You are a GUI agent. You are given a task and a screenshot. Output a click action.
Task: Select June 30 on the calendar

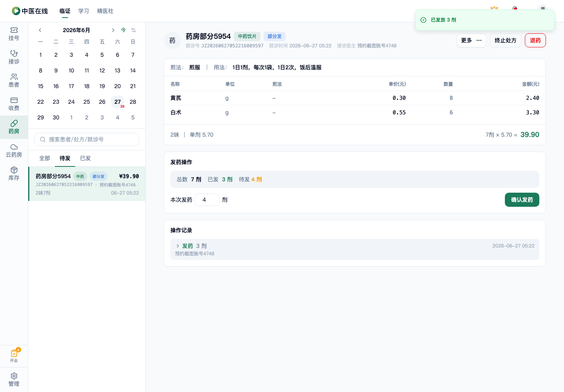tap(56, 117)
